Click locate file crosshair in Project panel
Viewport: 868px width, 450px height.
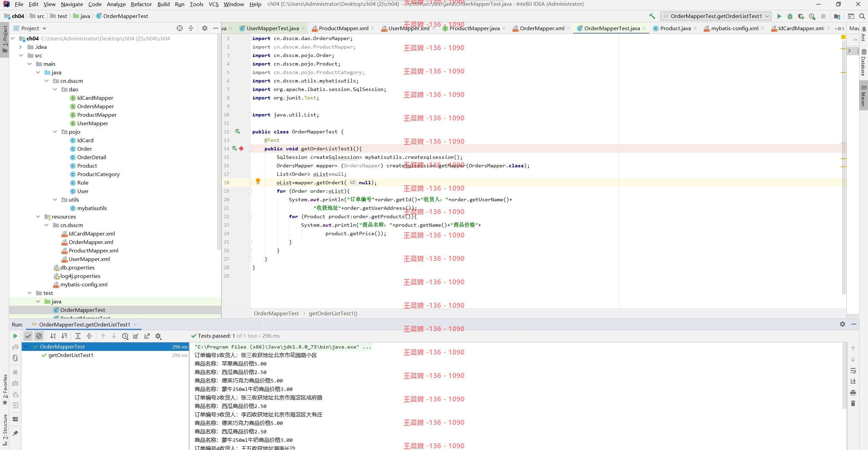[x=180, y=29]
